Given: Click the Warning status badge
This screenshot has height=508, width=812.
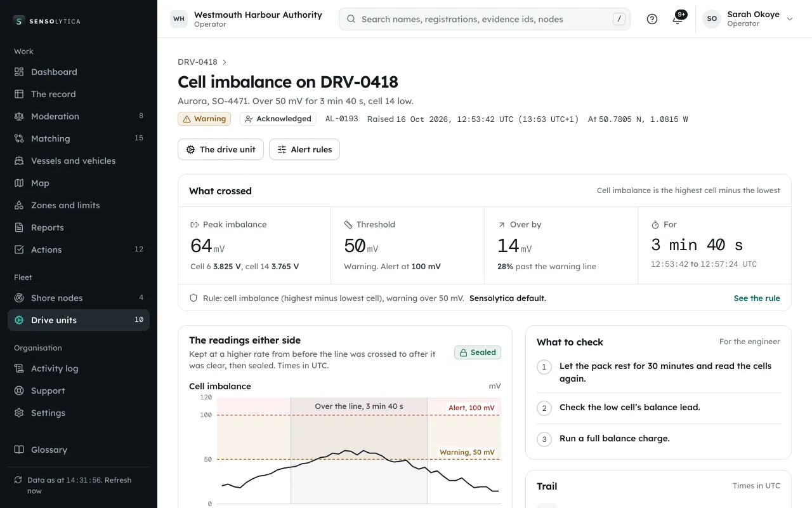Looking at the screenshot, I should (x=204, y=119).
